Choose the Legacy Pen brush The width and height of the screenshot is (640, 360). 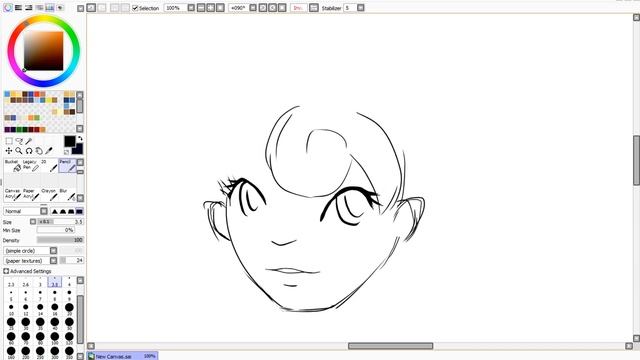[31, 165]
